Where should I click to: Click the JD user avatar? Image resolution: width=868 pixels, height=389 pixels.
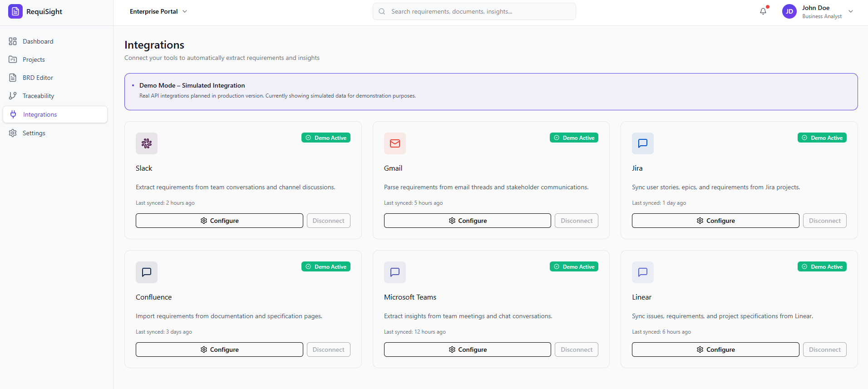pos(789,11)
